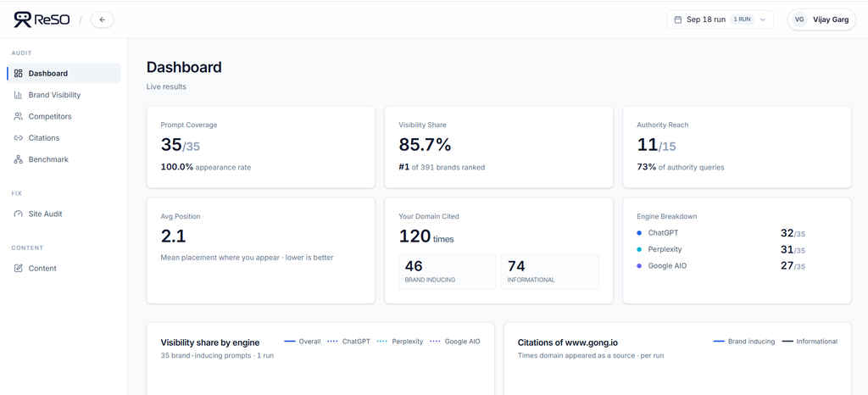Open the Benchmark section
Viewport: 868px width, 395px height.
tap(64, 159)
